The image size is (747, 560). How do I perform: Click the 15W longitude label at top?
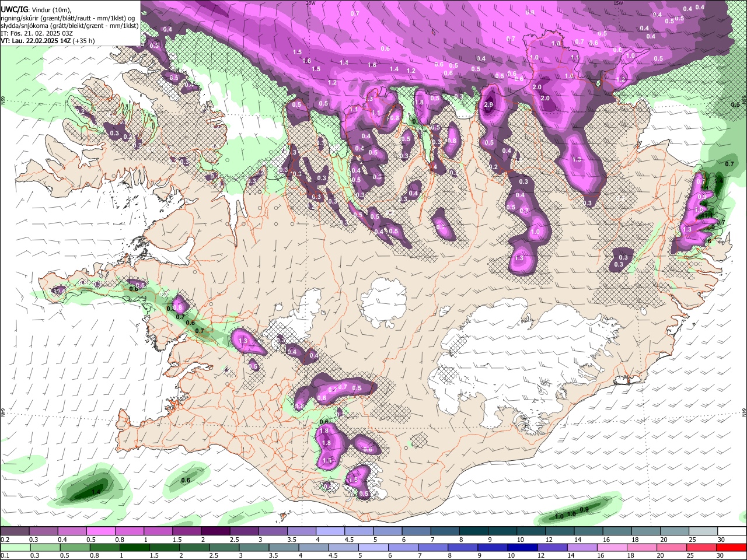coord(617,3)
